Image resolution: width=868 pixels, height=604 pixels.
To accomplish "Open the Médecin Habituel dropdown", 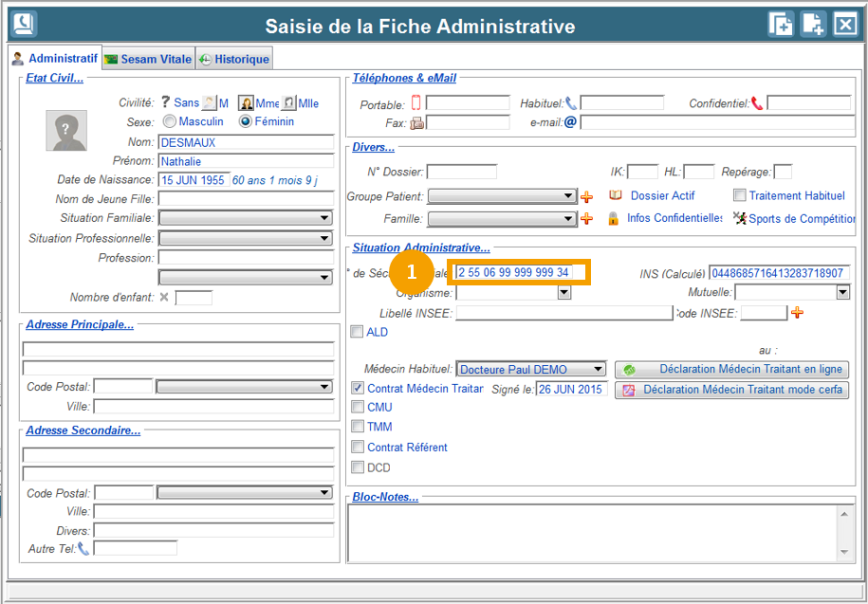I will [x=598, y=369].
